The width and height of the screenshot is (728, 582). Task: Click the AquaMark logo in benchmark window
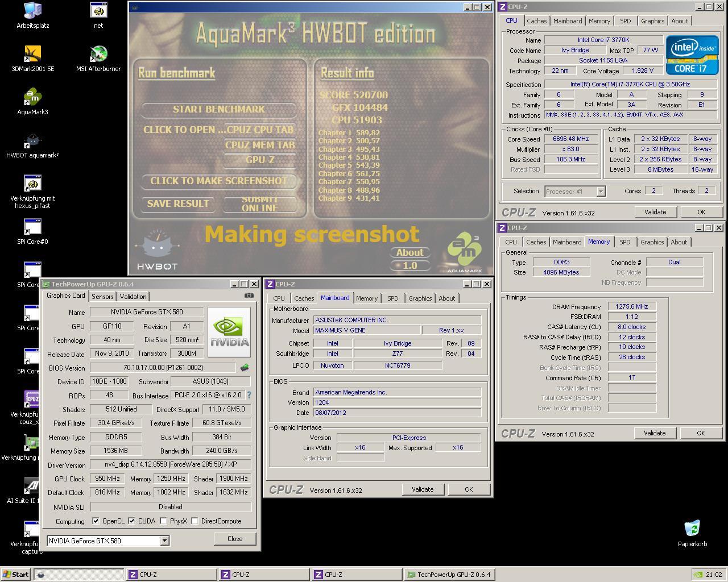(x=464, y=252)
